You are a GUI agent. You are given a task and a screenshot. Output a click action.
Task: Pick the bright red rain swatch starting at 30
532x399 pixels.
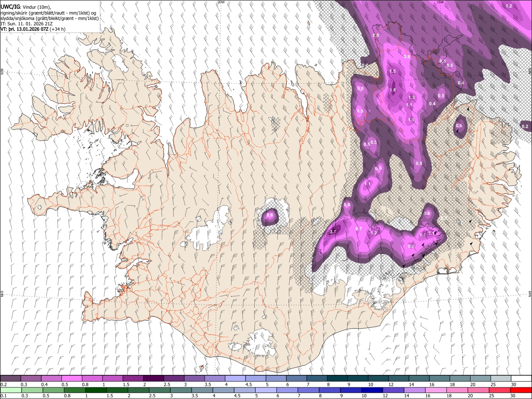(x=520, y=390)
